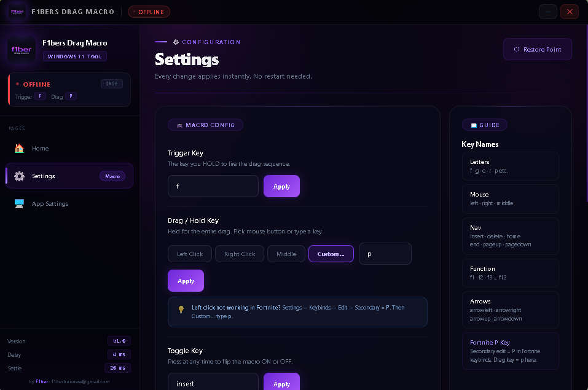
Task: Select the Custom... drag key option
Action: tap(331, 254)
